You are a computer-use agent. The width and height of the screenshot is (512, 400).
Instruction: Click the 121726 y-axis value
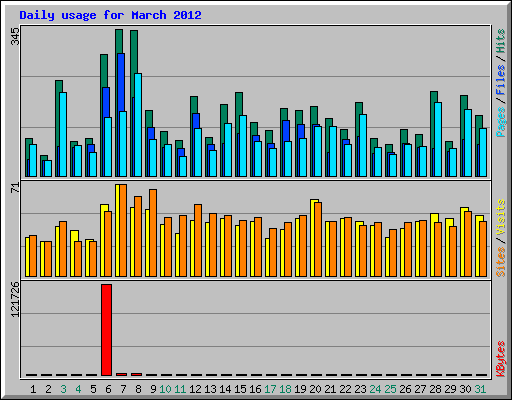[15, 299]
